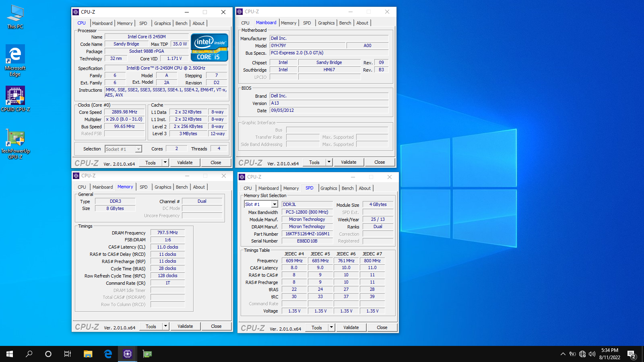Open Microsoft Edge desktop shortcut
The image size is (644, 362).
15,60
